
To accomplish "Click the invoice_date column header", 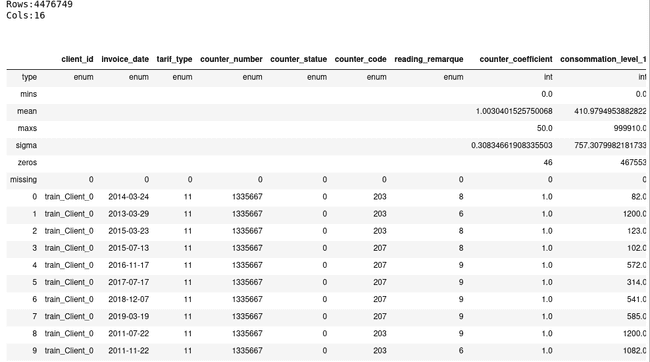I will 125,59.
